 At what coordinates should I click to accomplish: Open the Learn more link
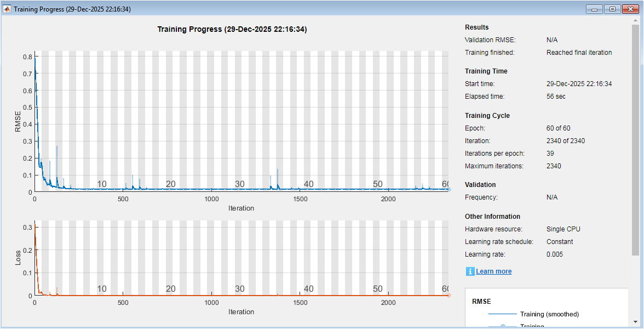pyautogui.click(x=493, y=271)
